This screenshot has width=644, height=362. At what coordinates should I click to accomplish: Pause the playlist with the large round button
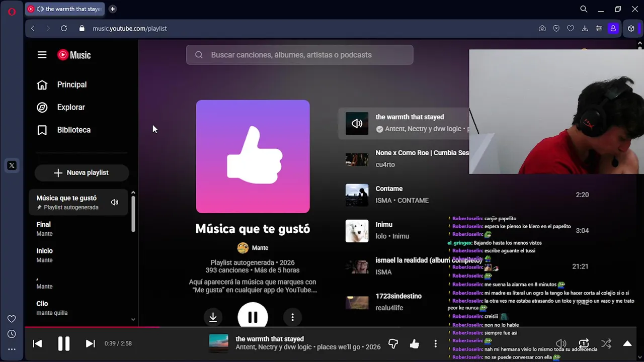[253, 316]
